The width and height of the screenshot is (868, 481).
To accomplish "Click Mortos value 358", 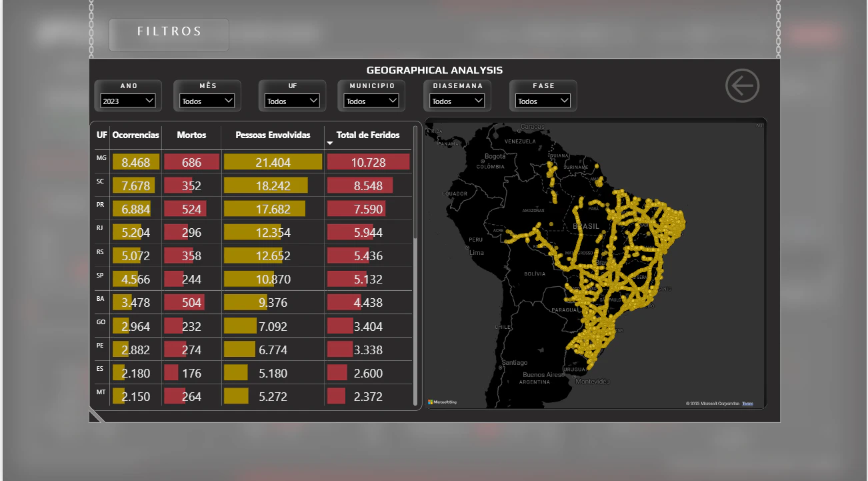I will [191, 256].
